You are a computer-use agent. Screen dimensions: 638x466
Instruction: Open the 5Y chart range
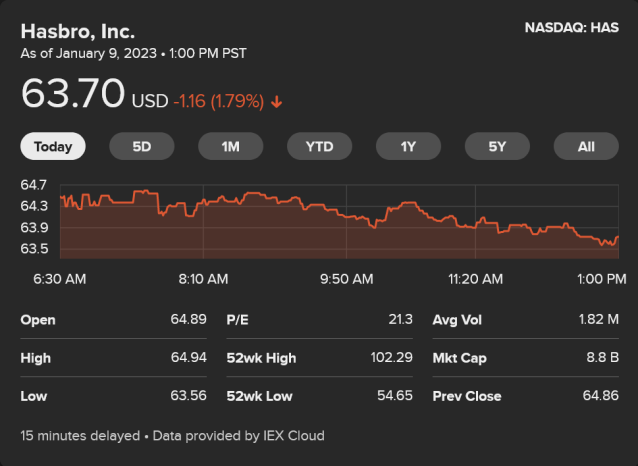497,146
